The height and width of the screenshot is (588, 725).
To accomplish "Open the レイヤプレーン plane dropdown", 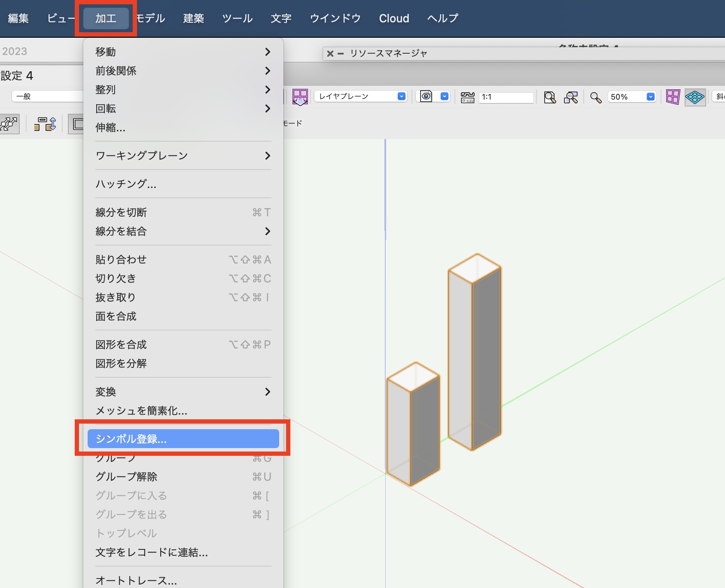I will [360, 97].
